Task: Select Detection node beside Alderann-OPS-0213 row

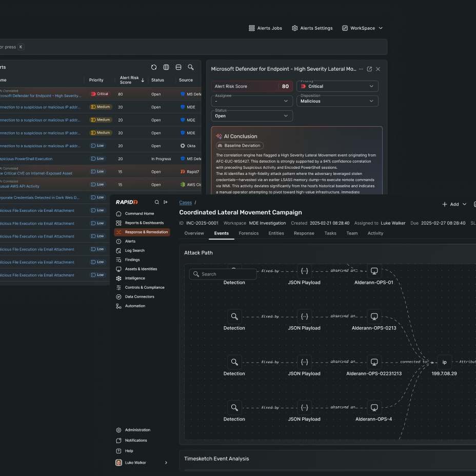Action: [234, 316]
